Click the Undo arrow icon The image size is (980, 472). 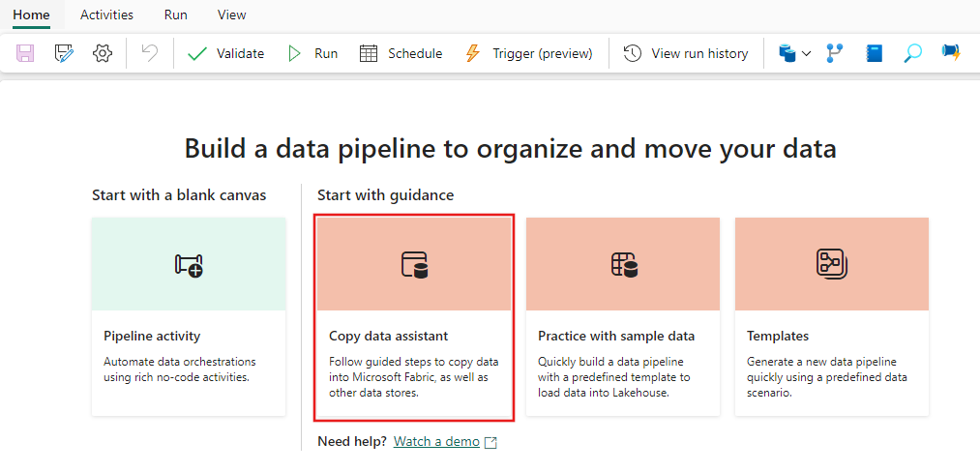click(149, 53)
